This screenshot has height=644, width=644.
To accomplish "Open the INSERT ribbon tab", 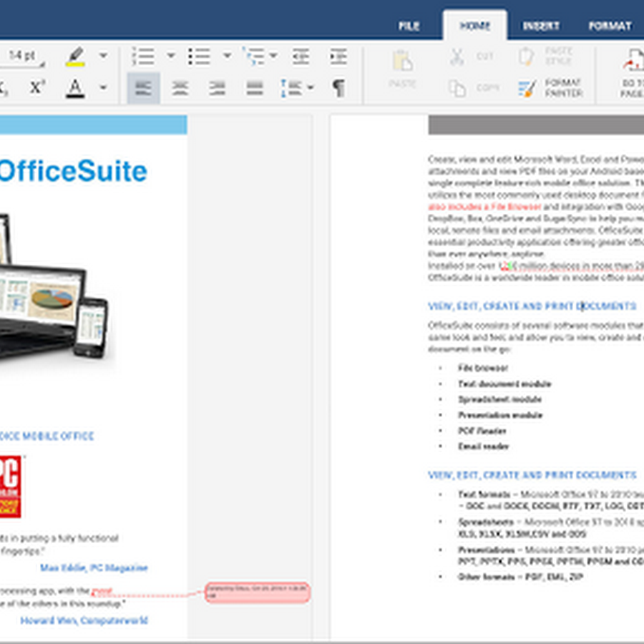I will click(x=540, y=26).
